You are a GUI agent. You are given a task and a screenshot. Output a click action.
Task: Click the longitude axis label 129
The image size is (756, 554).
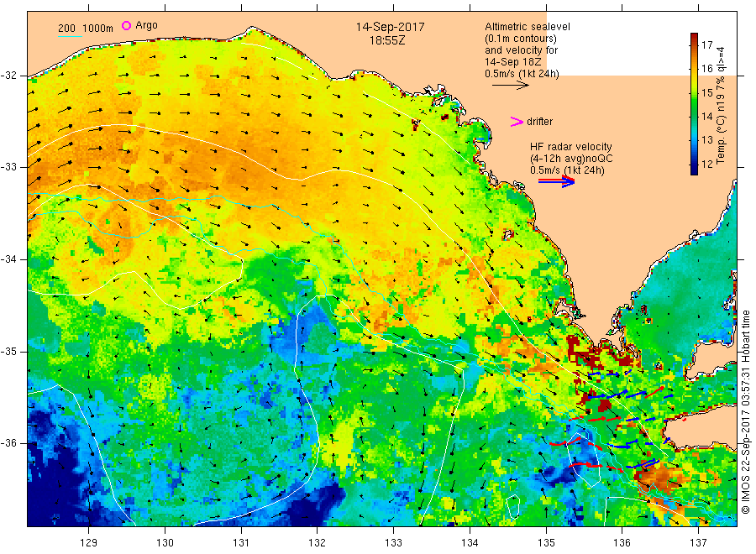[x=89, y=543]
